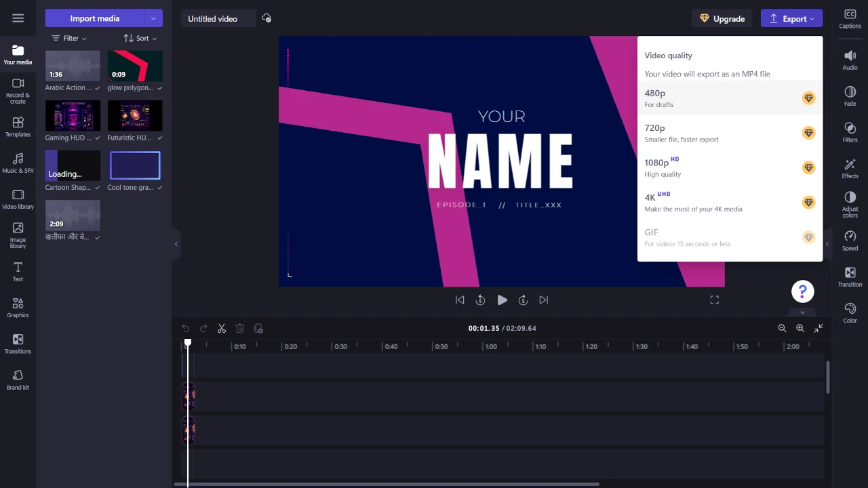
Task: Collapse the left media panel
Action: click(176, 244)
